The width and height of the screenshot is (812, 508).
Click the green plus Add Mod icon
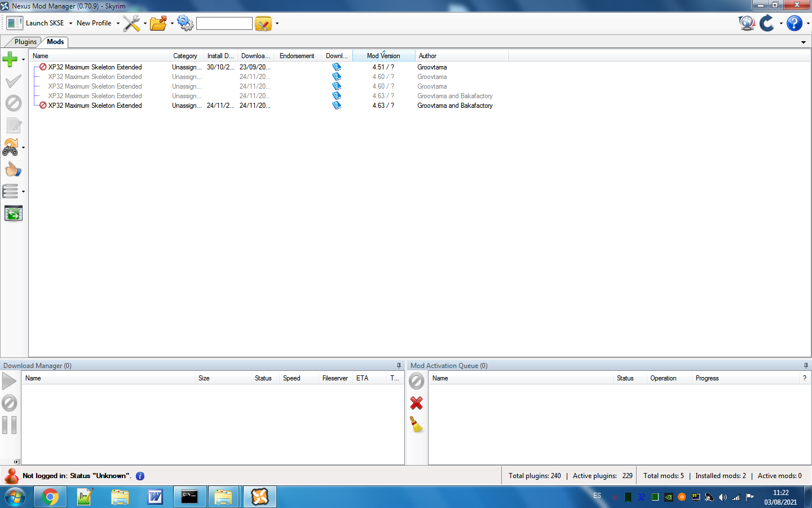click(10, 59)
